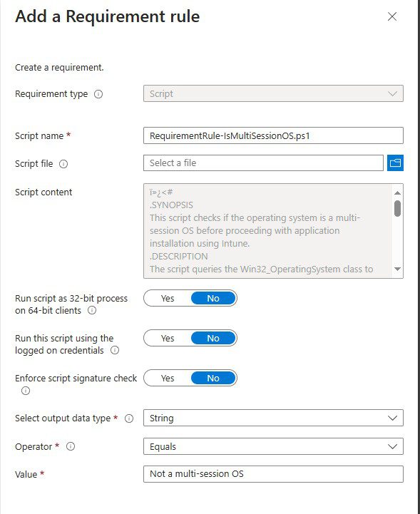Click the Select a file input box
Image resolution: width=420 pixels, height=514 pixels.
(x=263, y=163)
